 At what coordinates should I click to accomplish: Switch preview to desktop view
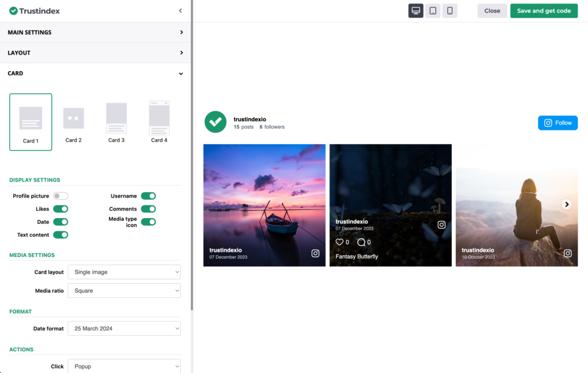416,10
